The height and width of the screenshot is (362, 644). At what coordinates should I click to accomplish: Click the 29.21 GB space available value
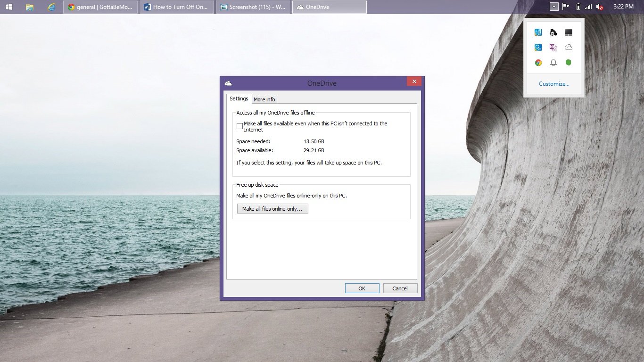[x=314, y=150]
